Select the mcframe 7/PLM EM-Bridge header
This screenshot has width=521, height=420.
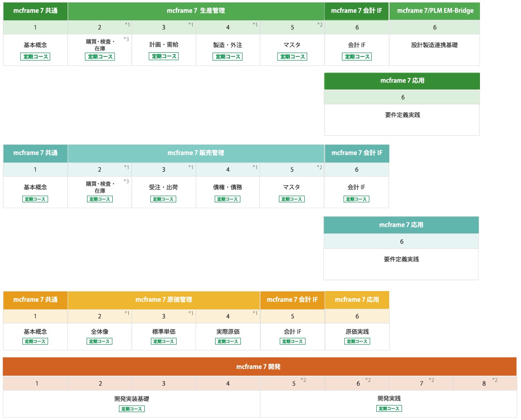(435, 11)
